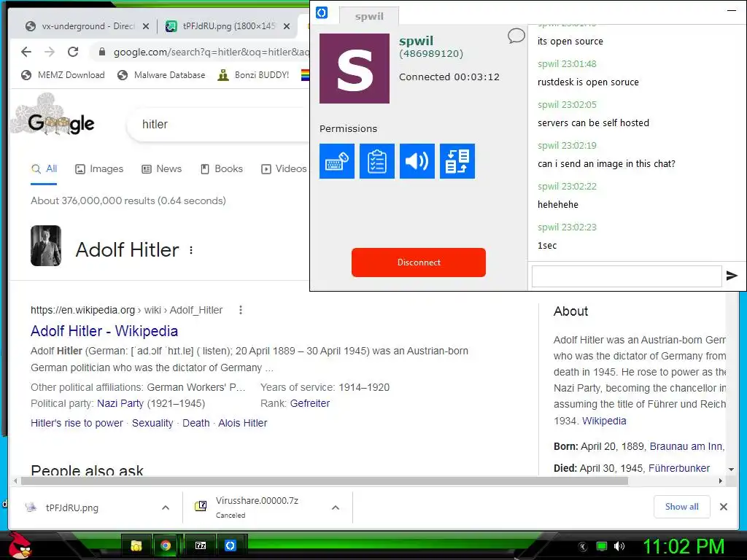
Task: Click the RustDesk taskbar icon
Action: click(230, 545)
